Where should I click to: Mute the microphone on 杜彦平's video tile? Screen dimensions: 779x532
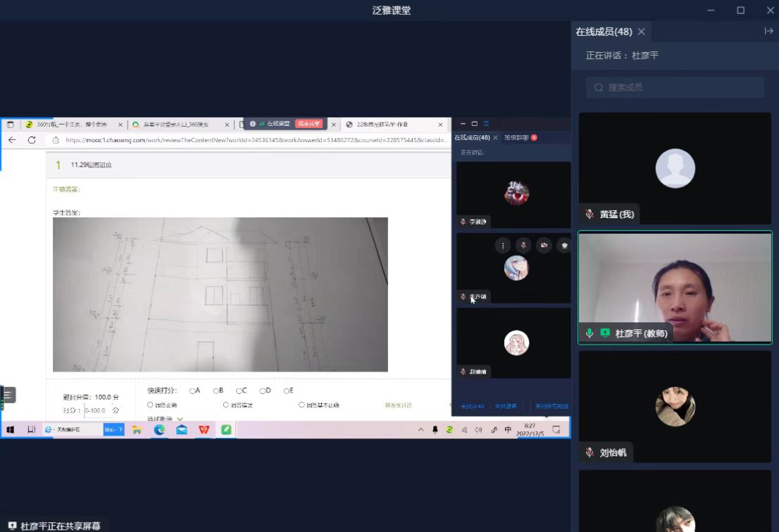pos(590,333)
